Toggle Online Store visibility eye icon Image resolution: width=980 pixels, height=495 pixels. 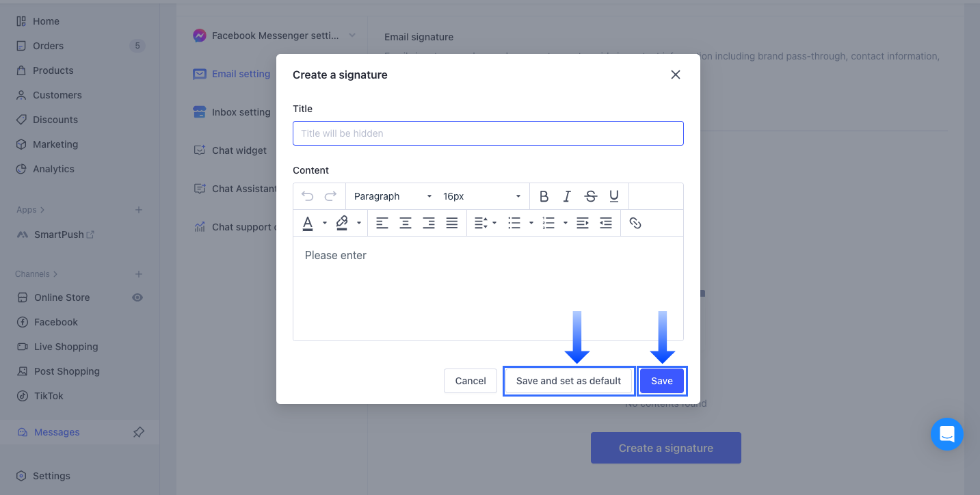click(x=137, y=297)
